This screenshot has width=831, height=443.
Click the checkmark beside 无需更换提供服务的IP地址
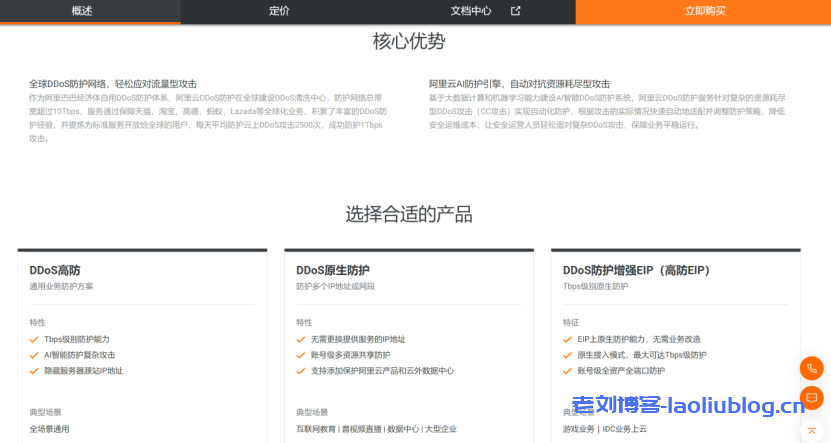300,340
